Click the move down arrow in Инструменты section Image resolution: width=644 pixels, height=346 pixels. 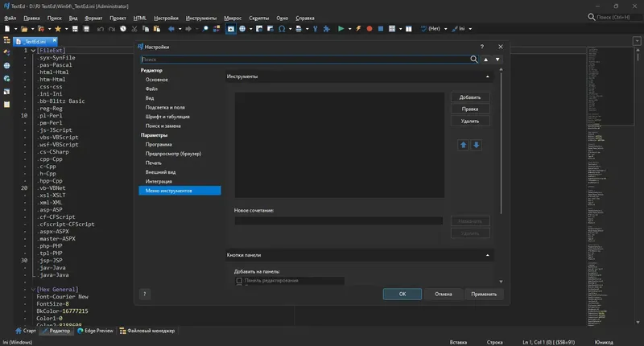coord(476,145)
